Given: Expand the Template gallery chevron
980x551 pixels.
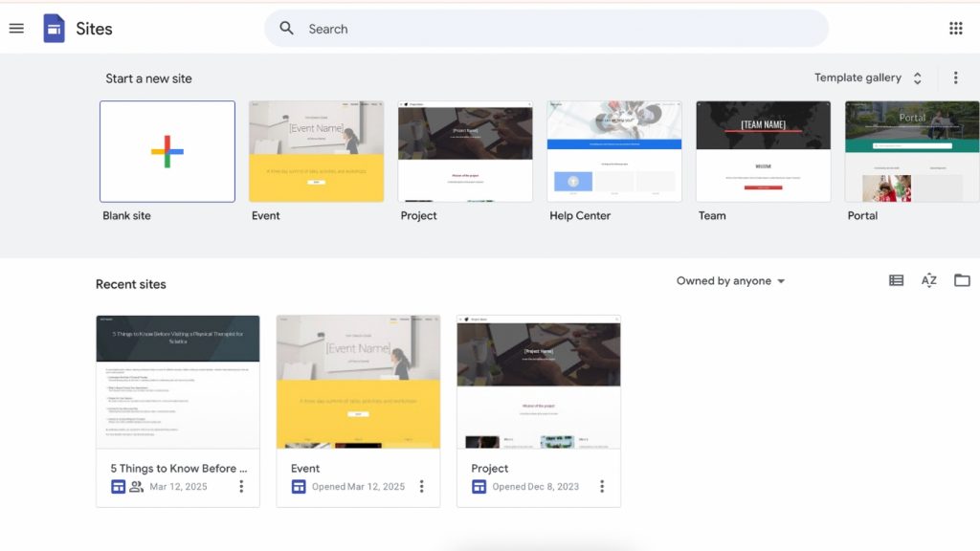Looking at the screenshot, I should point(917,77).
